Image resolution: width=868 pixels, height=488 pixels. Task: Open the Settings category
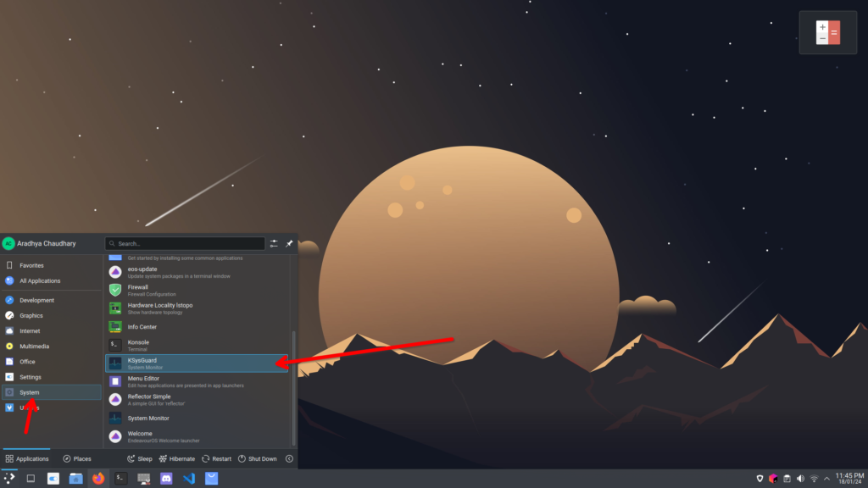[x=52, y=377]
